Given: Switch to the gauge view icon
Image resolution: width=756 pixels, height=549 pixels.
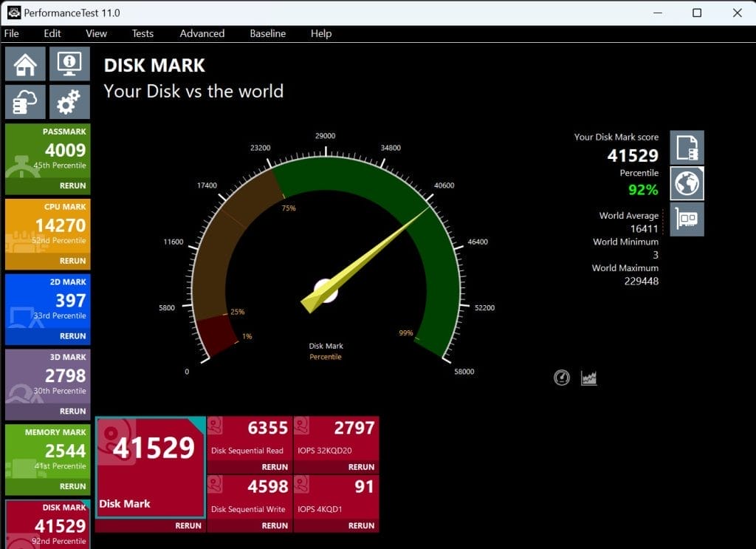Looking at the screenshot, I should pyautogui.click(x=562, y=378).
